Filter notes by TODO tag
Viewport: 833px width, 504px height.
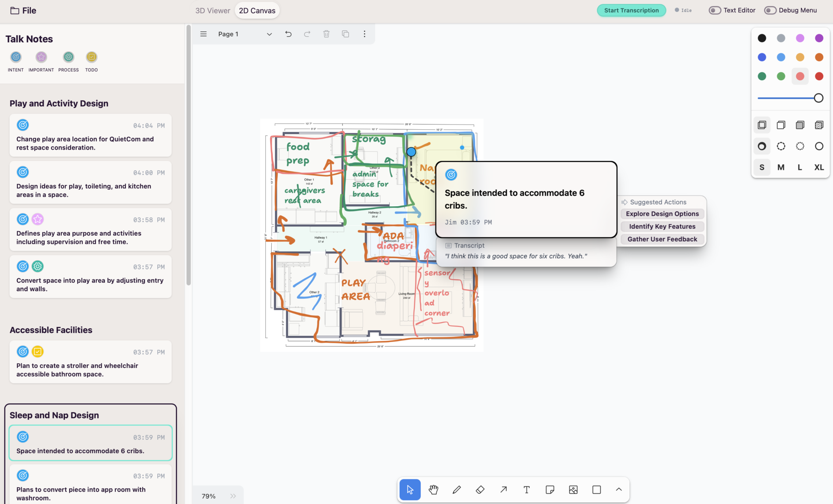point(91,57)
